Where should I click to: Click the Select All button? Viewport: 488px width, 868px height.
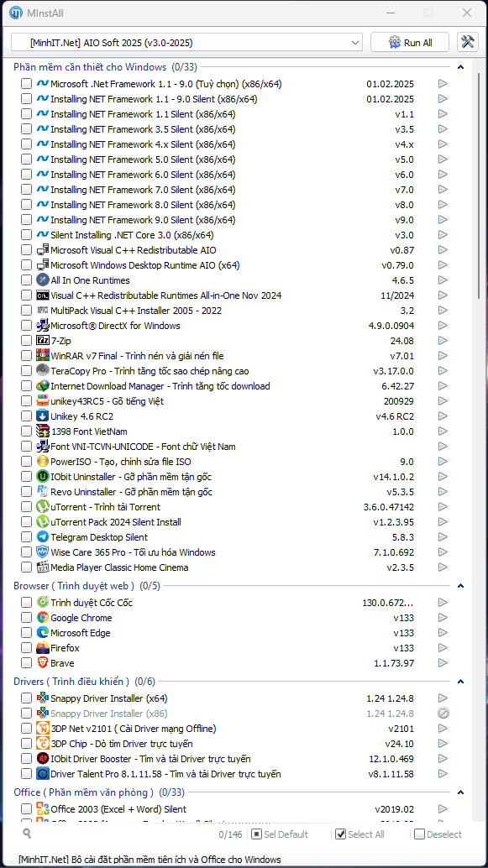[x=360, y=834]
